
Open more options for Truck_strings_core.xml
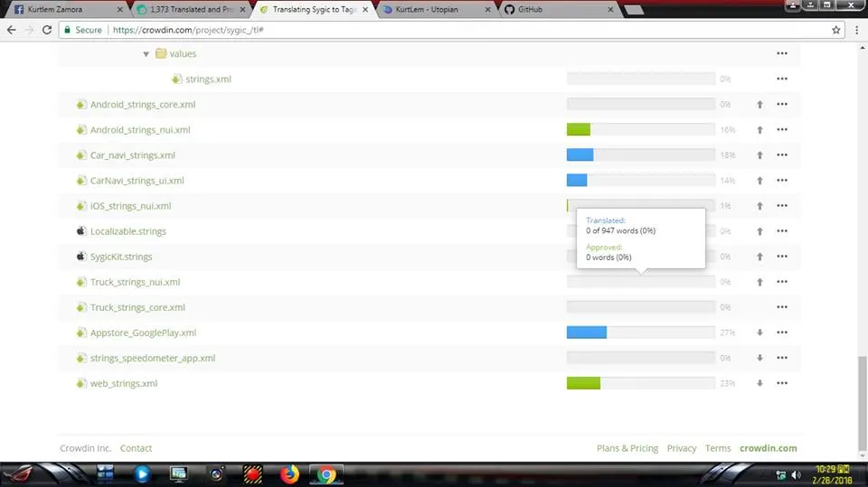pyautogui.click(x=781, y=307)
